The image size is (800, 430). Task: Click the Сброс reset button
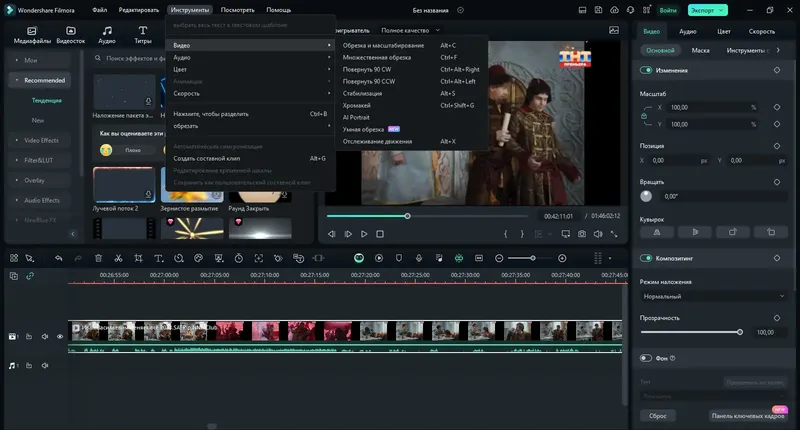[658, 415]
